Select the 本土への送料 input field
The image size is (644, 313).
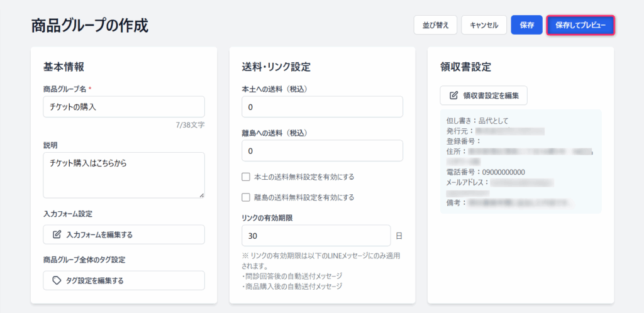322,107
